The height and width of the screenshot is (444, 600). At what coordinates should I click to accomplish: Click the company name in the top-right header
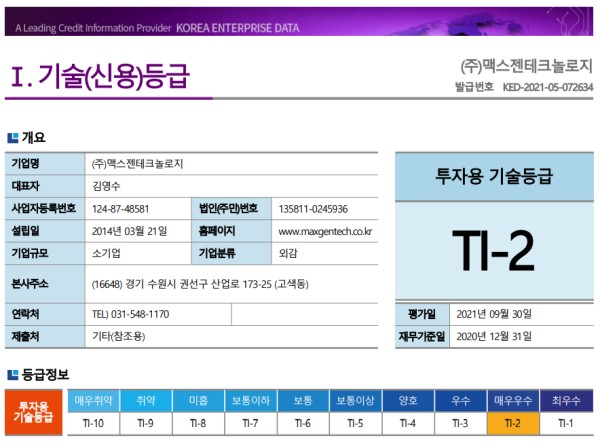tap(527, 66)
